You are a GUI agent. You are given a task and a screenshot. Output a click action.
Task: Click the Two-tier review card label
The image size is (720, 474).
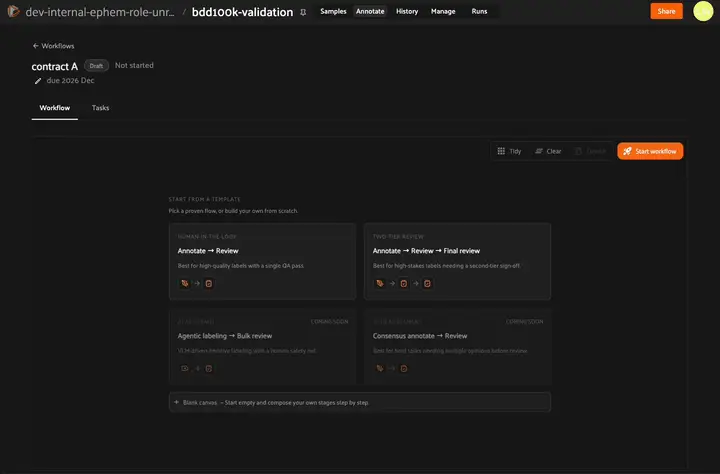coord(398,237)
